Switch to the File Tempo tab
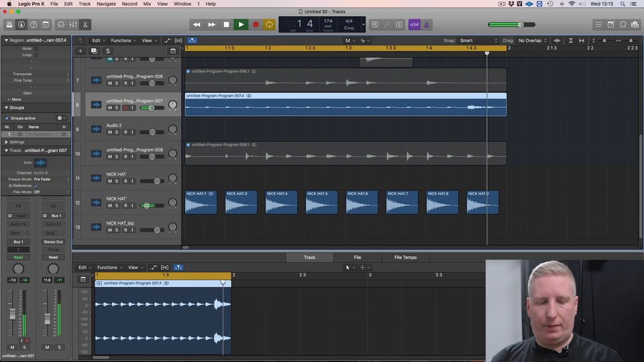The width and height of the screenshot is (644, 362). coord(405,257)
